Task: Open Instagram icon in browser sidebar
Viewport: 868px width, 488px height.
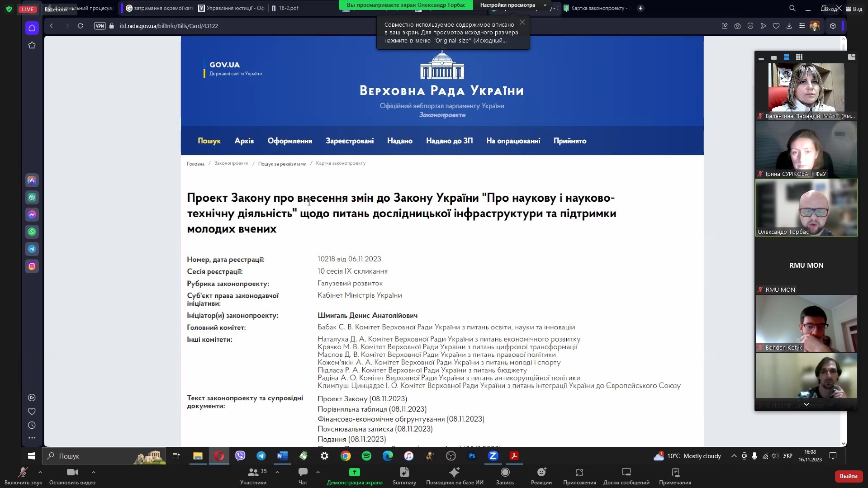Action: point(32,266)
